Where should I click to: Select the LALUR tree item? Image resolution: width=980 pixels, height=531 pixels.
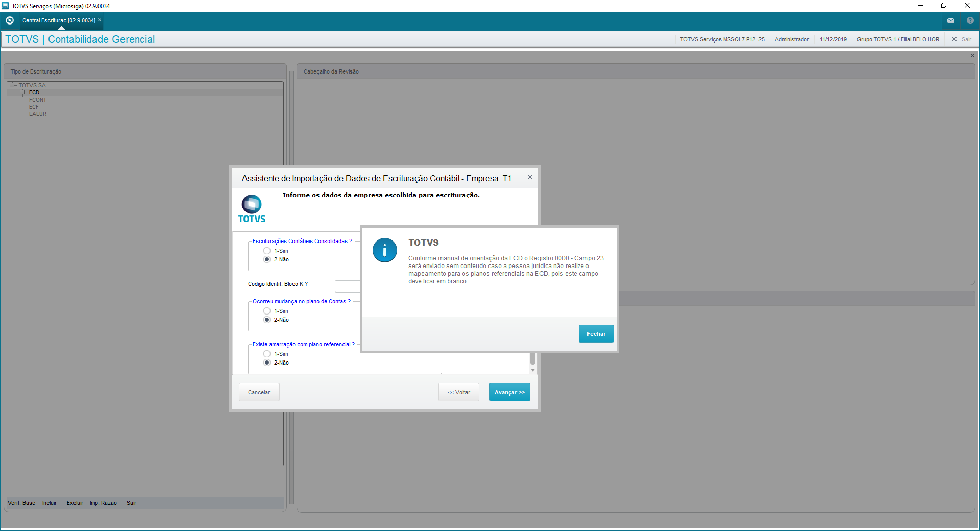pos(38,114)
